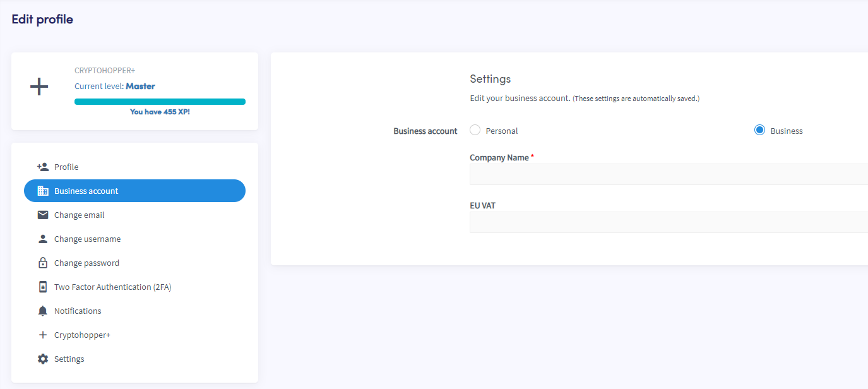This screenshot has height=389, width=868.
Task: Click the 'Settings' panel heading
Action: pos(490,79)
